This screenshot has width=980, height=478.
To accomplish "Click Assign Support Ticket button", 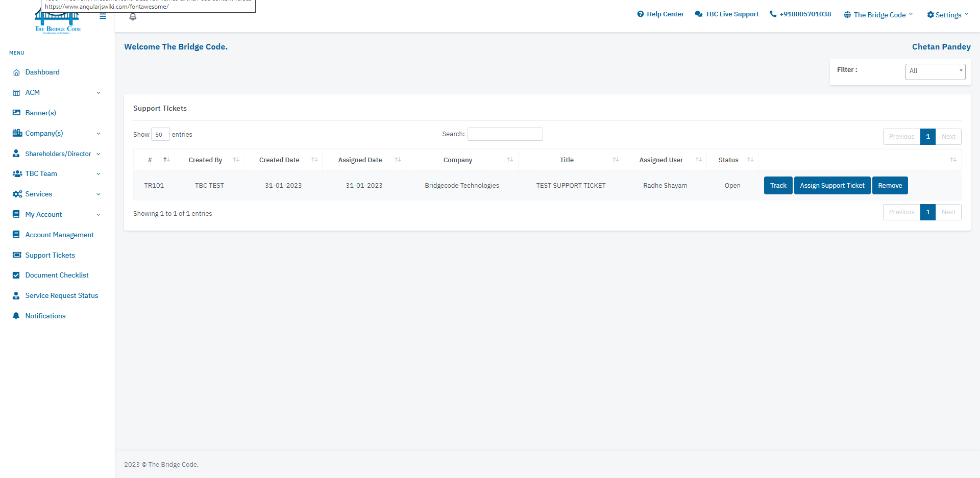I will 832,186.
